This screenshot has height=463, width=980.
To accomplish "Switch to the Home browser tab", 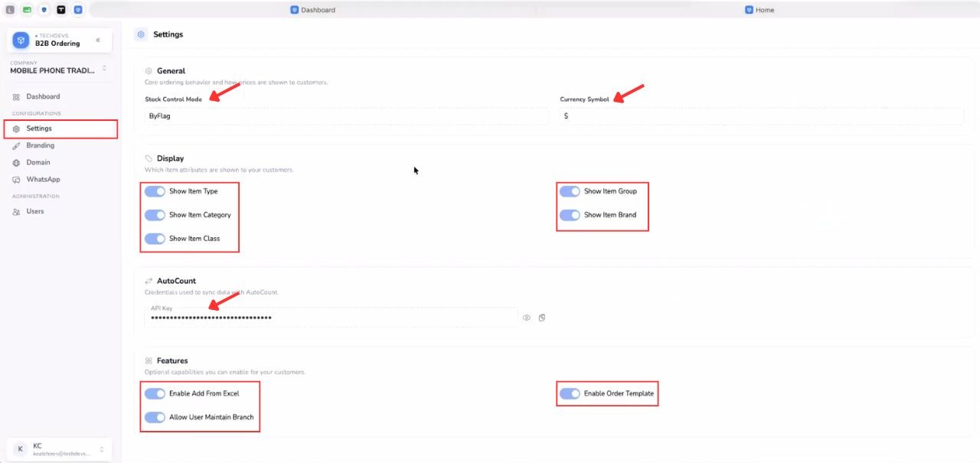I will [x=759, y=10].
